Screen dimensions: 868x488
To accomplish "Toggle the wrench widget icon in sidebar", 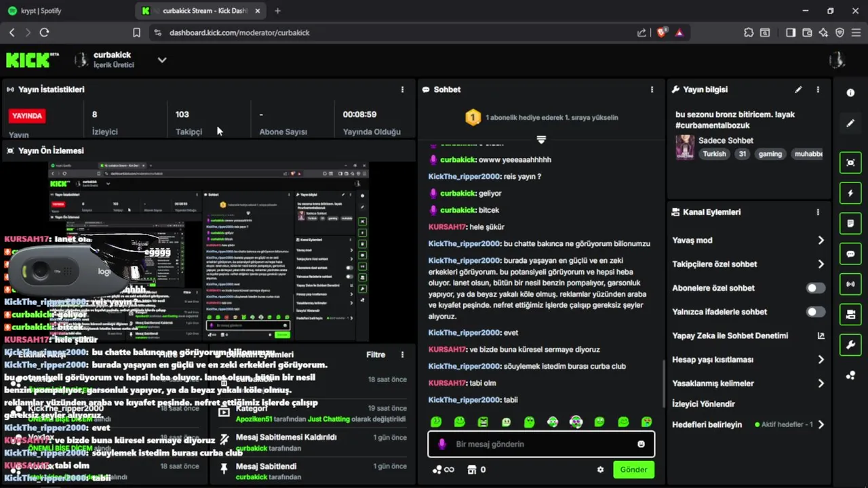I will click(x=850, y=345).
